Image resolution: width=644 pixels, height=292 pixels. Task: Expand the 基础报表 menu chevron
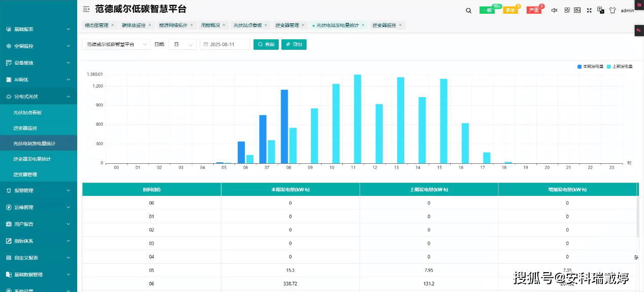pos(69,29)
